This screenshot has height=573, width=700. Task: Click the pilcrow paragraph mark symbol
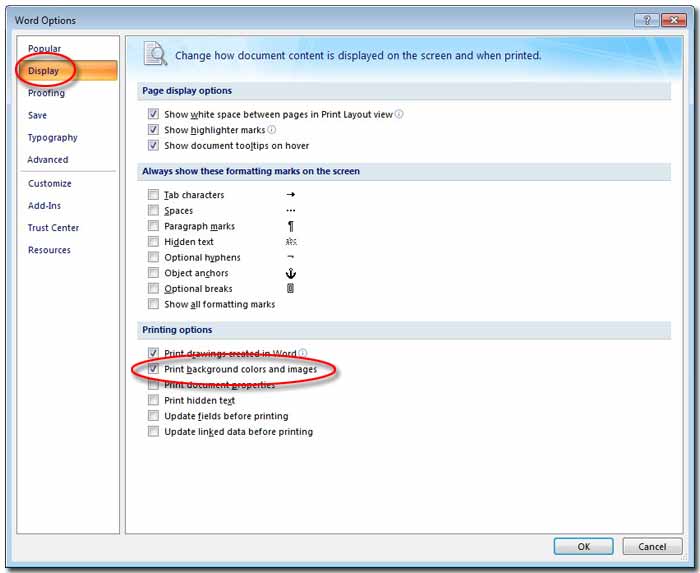click(x=291, y=226)
